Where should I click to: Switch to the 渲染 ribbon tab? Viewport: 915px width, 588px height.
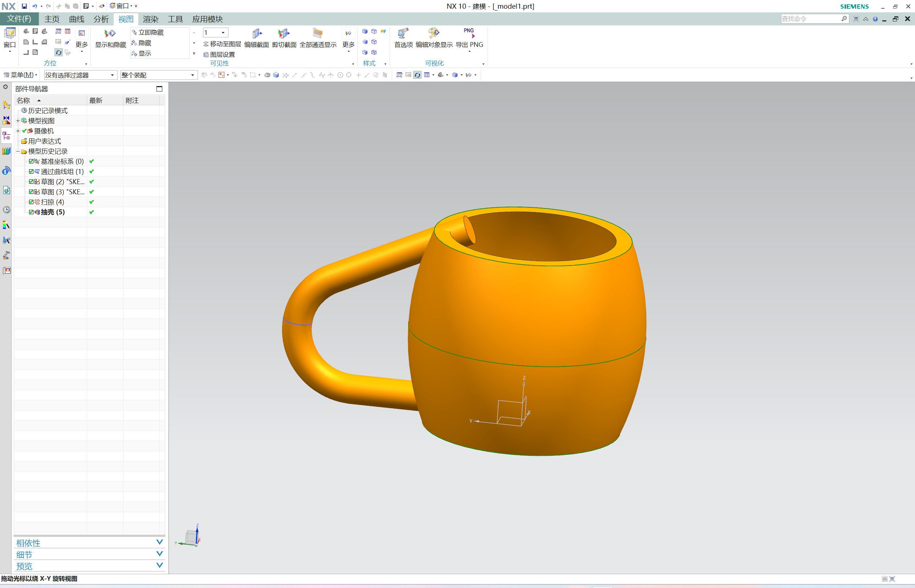click(x=150, y=19)
